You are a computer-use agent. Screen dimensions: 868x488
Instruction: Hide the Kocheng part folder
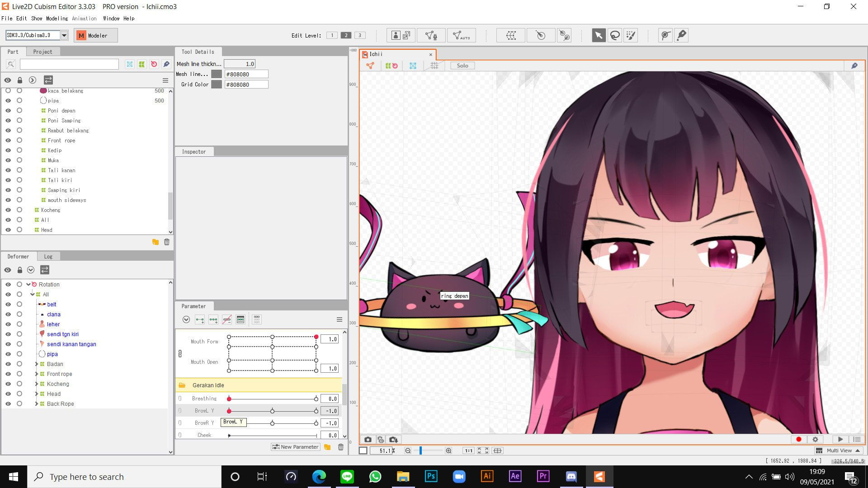pyautogui.click(x=8, y=210)
